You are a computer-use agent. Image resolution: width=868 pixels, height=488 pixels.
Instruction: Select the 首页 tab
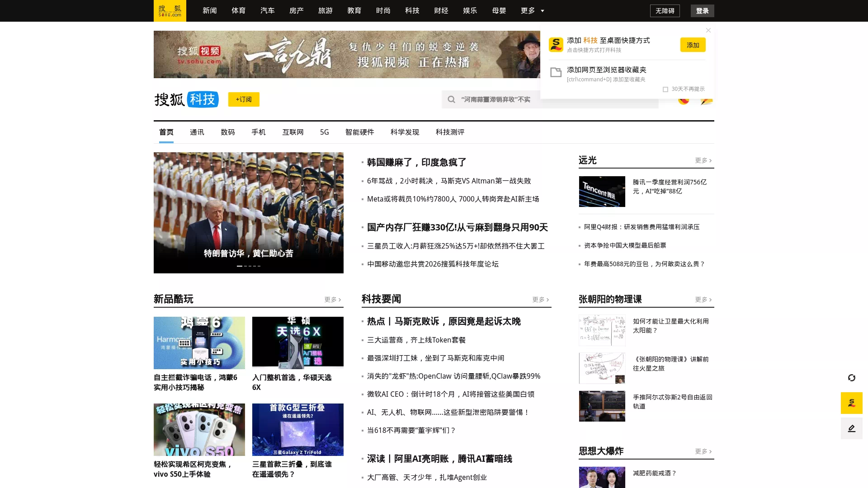coord(166,132)
